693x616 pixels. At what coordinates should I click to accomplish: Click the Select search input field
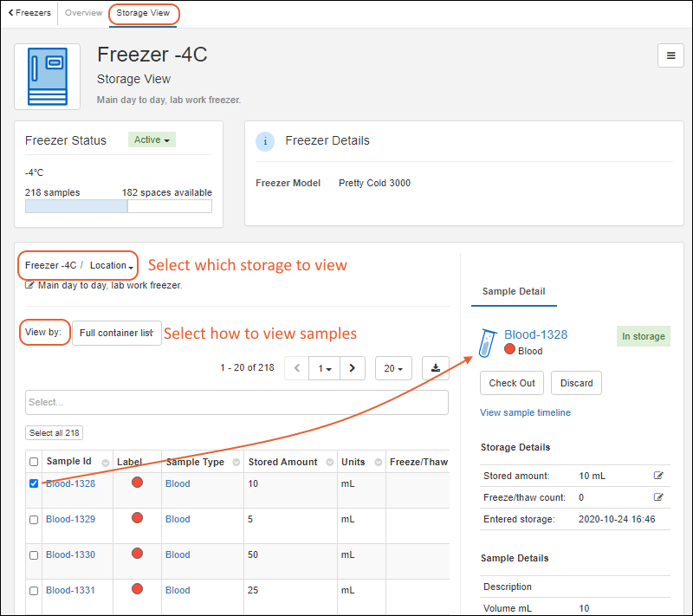tap(236, 402)
